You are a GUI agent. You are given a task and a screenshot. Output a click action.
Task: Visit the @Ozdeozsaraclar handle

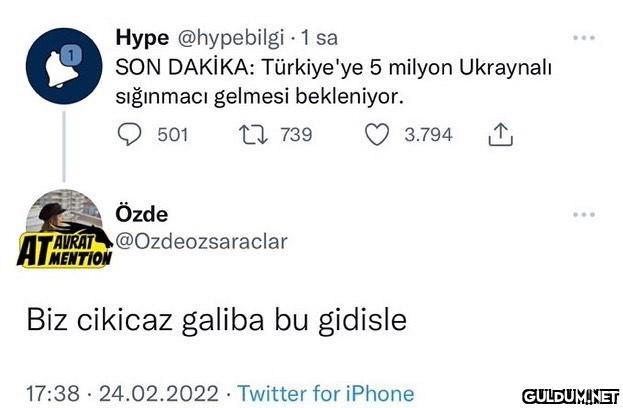coord(202,241)
